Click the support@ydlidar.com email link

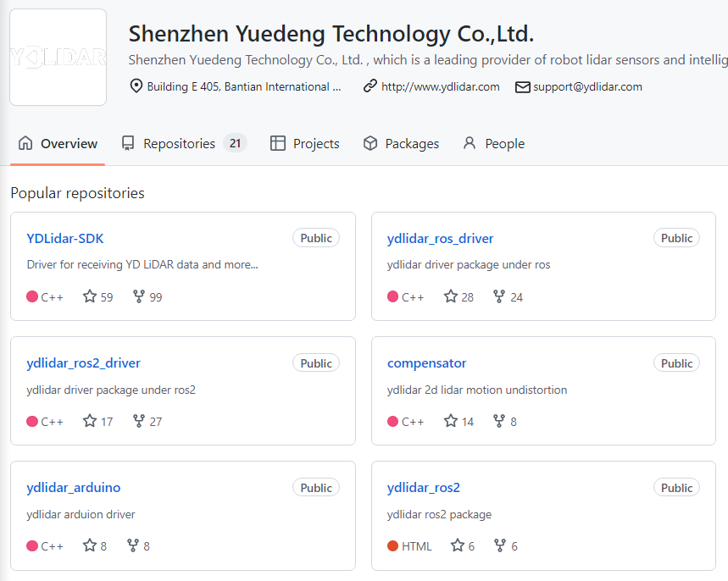[x=587, y=86]
